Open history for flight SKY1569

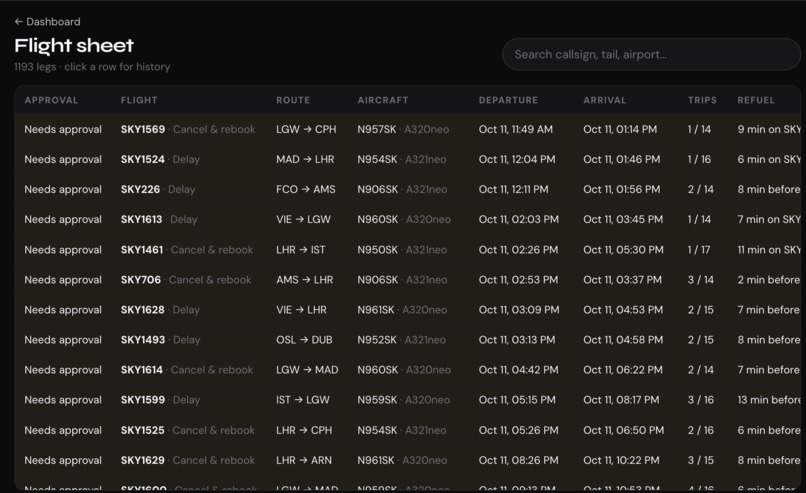(x=408, y=129)
